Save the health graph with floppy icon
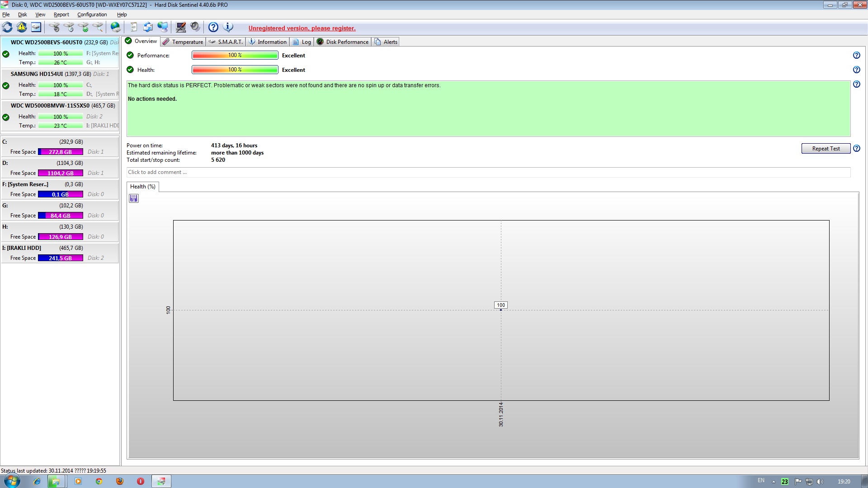868x488 pixels. pyautogui.click(x=134, y=198)
